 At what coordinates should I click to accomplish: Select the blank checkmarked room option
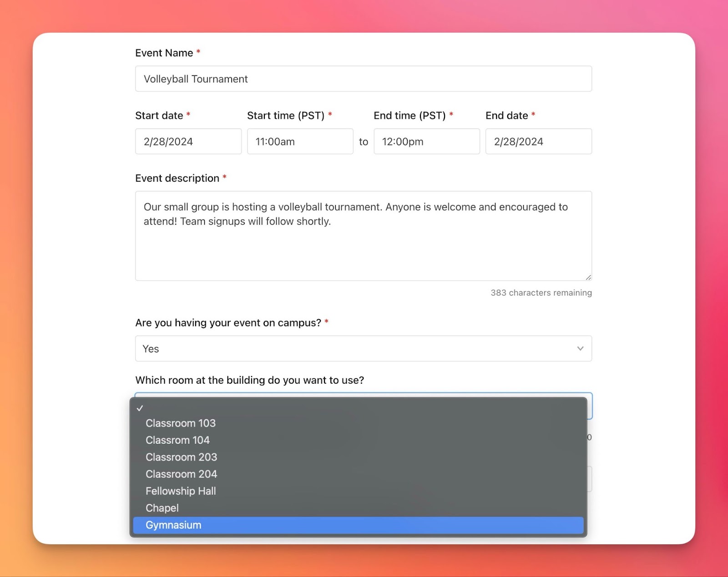[358, 408]
